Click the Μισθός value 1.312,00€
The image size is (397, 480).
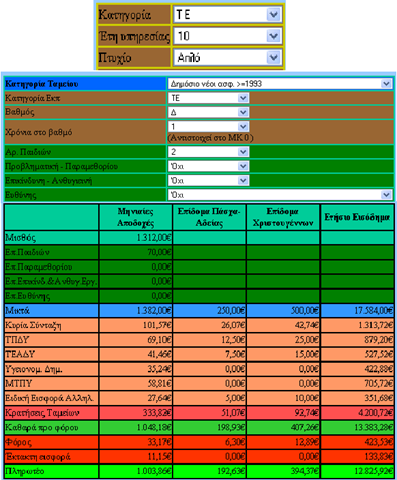coord(154,238)
